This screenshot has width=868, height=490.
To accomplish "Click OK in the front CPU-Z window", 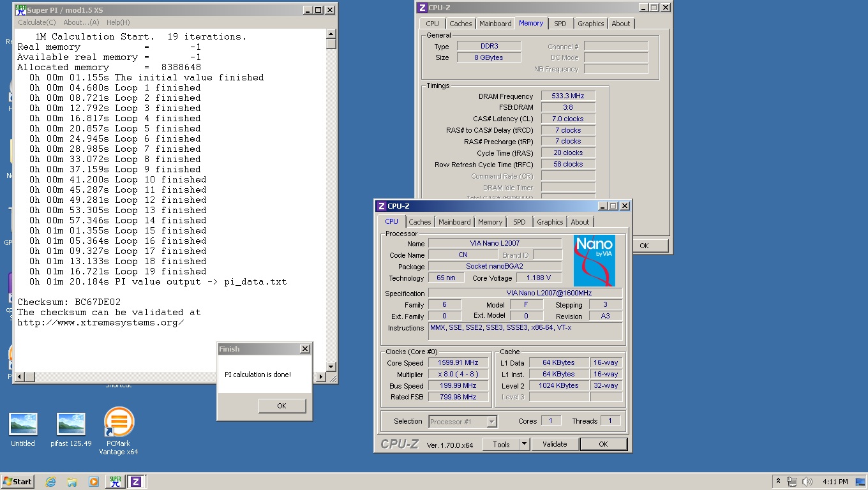I will [x=603, y=444].
